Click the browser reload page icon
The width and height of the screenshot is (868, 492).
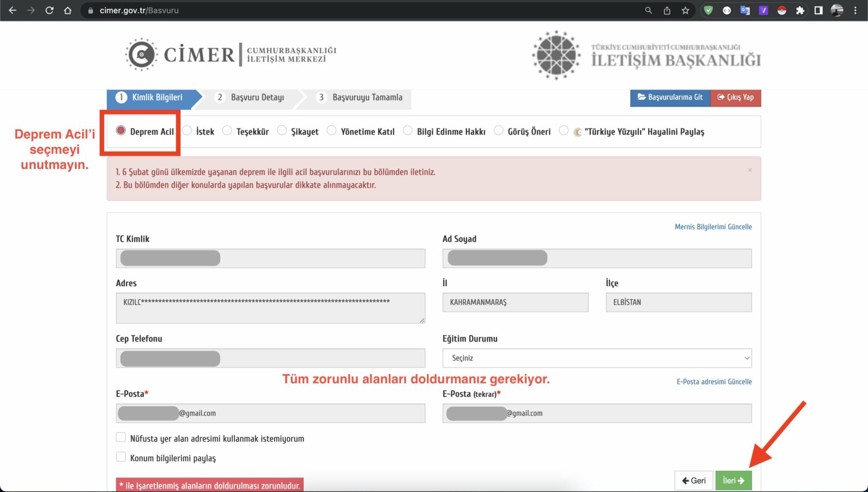[x=49, y=10]
